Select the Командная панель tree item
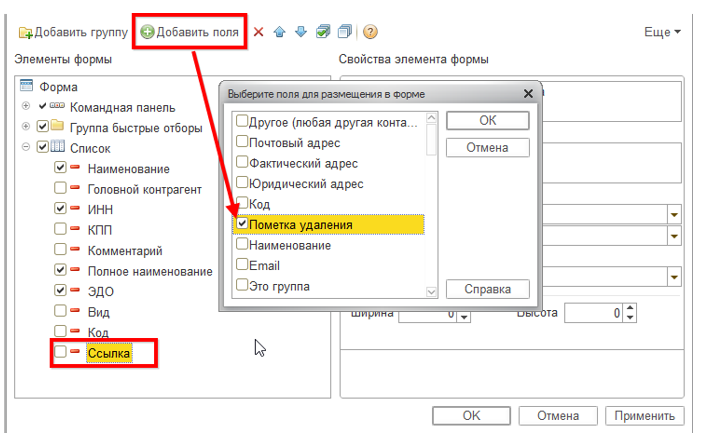This screenshot has width=706, height=443. pyautogui.click(x=122, y=107)
